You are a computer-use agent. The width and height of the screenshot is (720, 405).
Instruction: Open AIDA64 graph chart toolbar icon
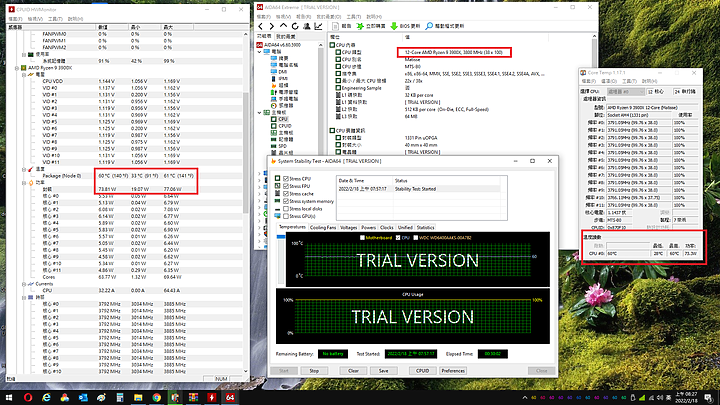tap(318, 26)
